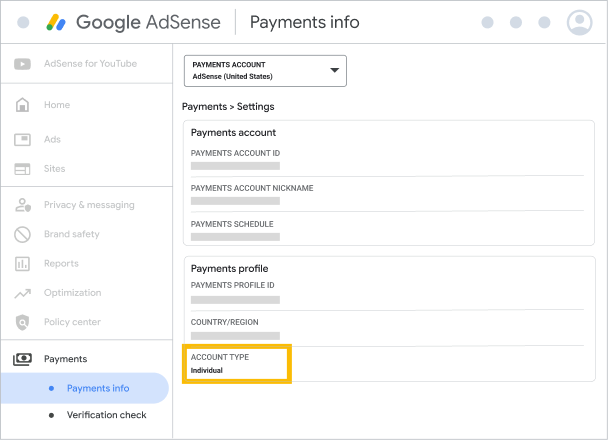Click the Home house icon
The image size is (608, 440).
point(22,105)
